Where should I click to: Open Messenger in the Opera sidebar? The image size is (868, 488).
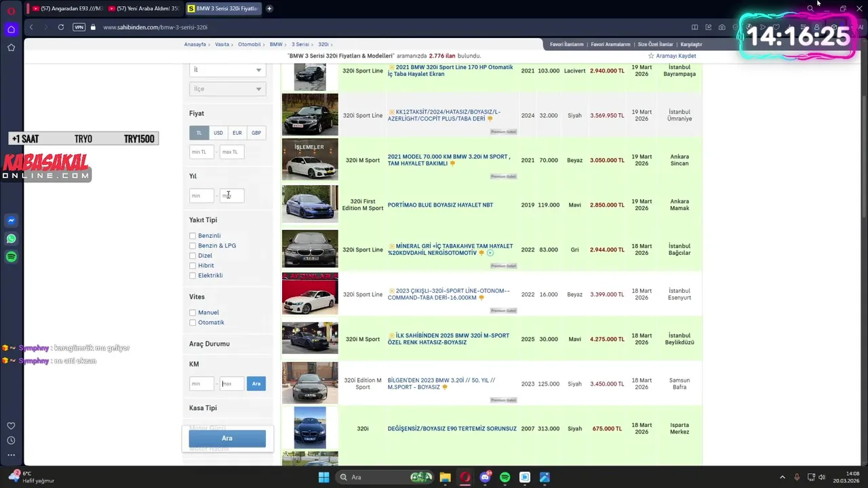[x=11, y=220]
